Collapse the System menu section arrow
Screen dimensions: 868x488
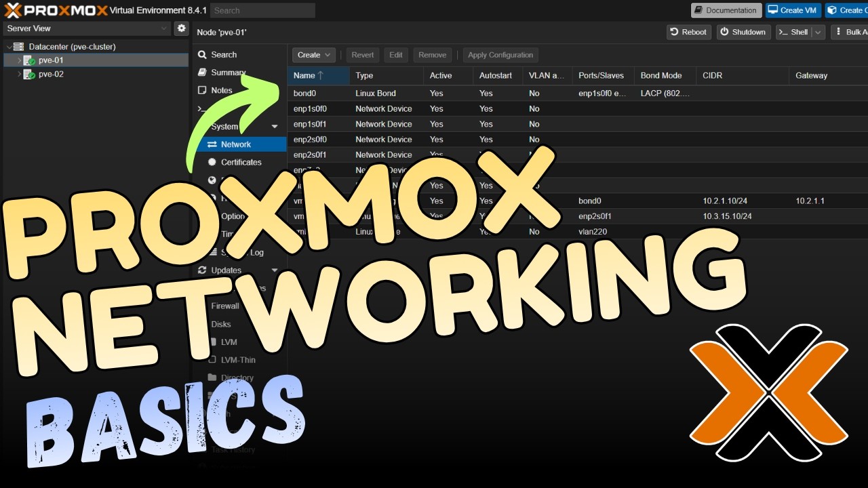click(x=275, y=127)
